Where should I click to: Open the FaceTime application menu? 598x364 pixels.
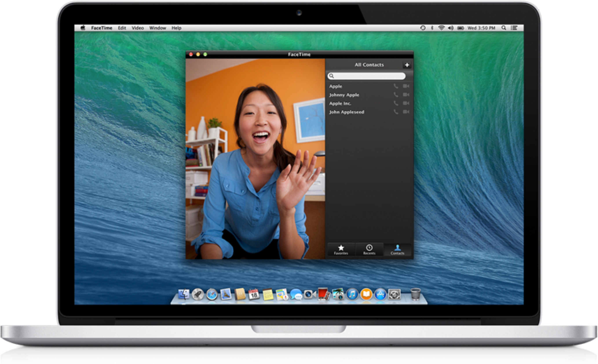(101, 28)
